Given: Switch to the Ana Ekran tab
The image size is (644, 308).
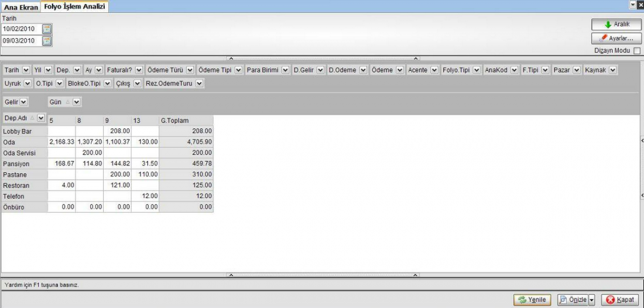Looking at the screenshot, I should tap(21, 8).
